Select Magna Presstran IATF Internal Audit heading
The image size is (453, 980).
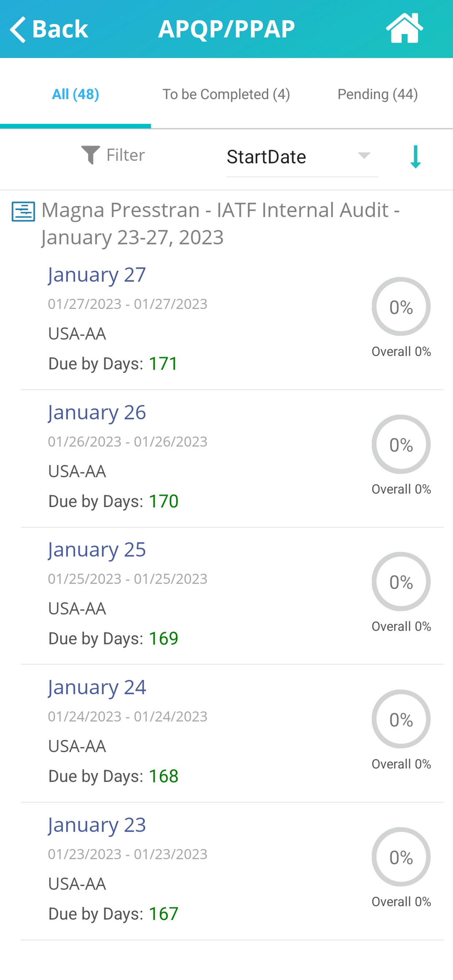click(x=221, y=223)
